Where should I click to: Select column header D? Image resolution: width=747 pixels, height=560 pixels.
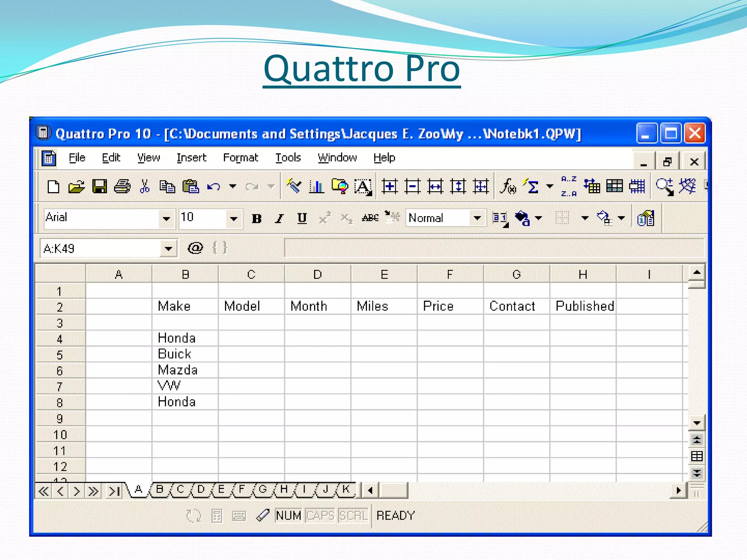click(318, 274)
